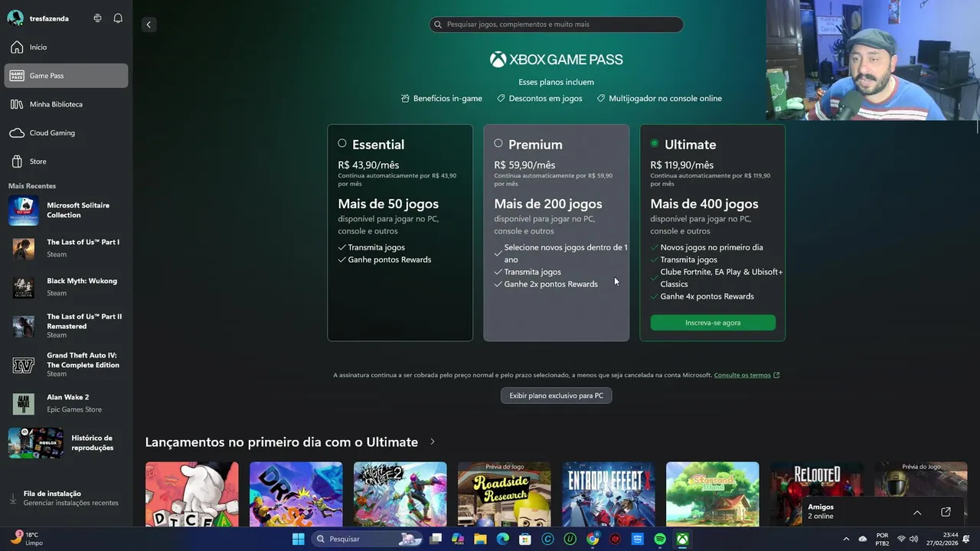The width and height of the screenshot is (980, 551).
Task: Open the volume speaker tray icon
Action: [913, 539]
